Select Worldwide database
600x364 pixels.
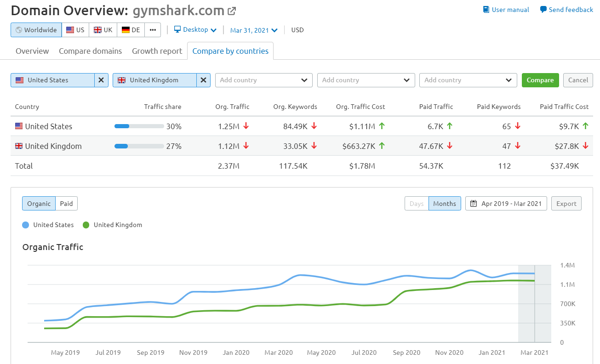coord(36,30)
